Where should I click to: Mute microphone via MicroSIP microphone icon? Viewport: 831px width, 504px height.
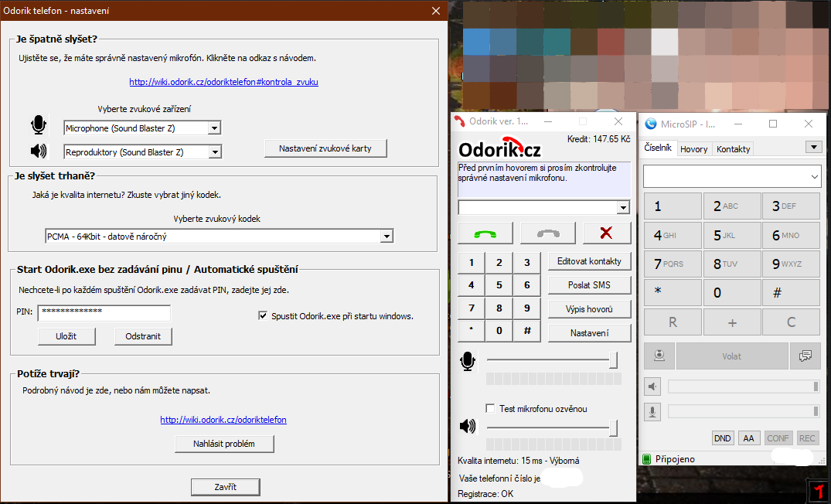pos(653,411)
